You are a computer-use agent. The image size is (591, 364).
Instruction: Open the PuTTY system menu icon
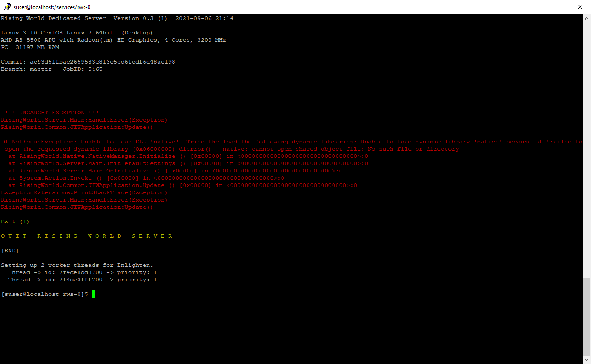click(x=7, y=7)
